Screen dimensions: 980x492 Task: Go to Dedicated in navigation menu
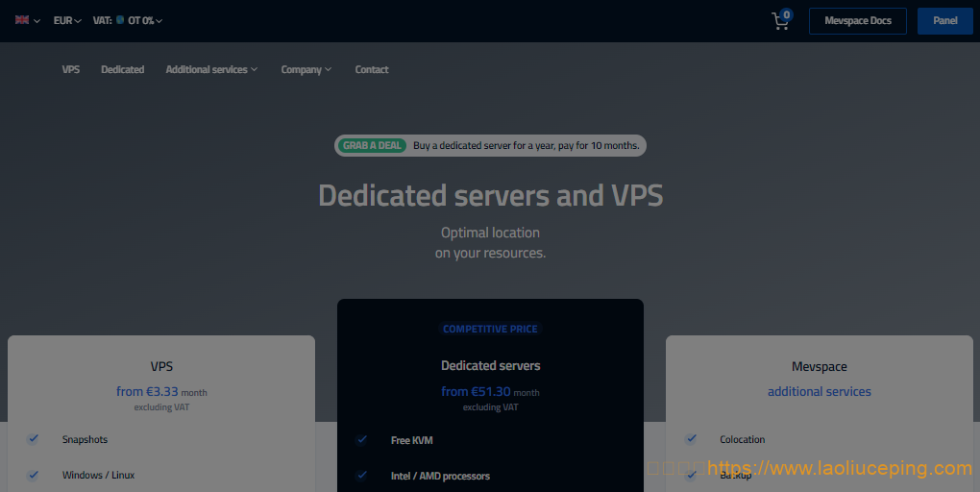[x=123, y=69]
